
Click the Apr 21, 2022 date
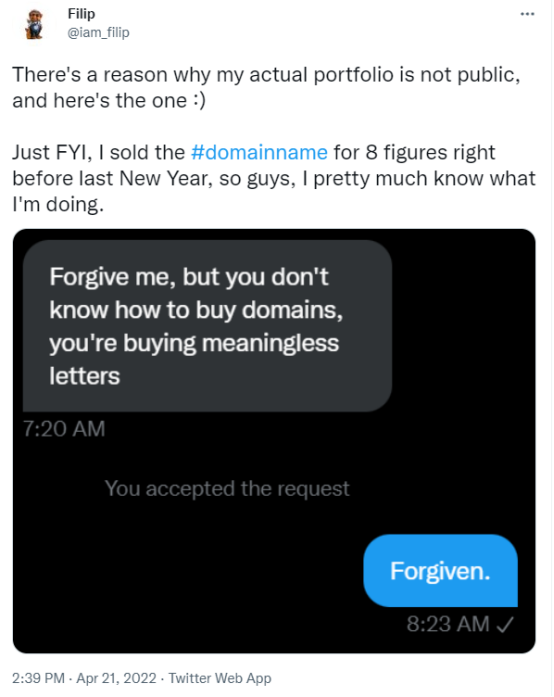click(x=116, y=678)
